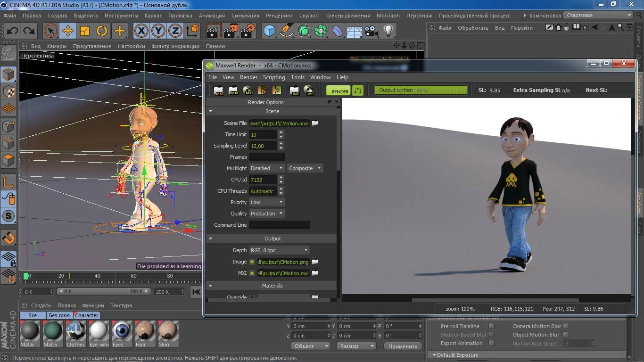Enable Camera Motion Blur checkbox
Image resolution: width=644 pixels, height=362 pixels.
pyautogui.click(x=566, y=326)
